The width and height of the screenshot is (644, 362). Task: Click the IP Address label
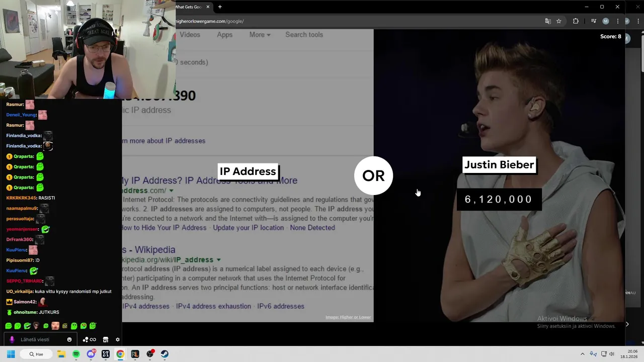point(248,171)
